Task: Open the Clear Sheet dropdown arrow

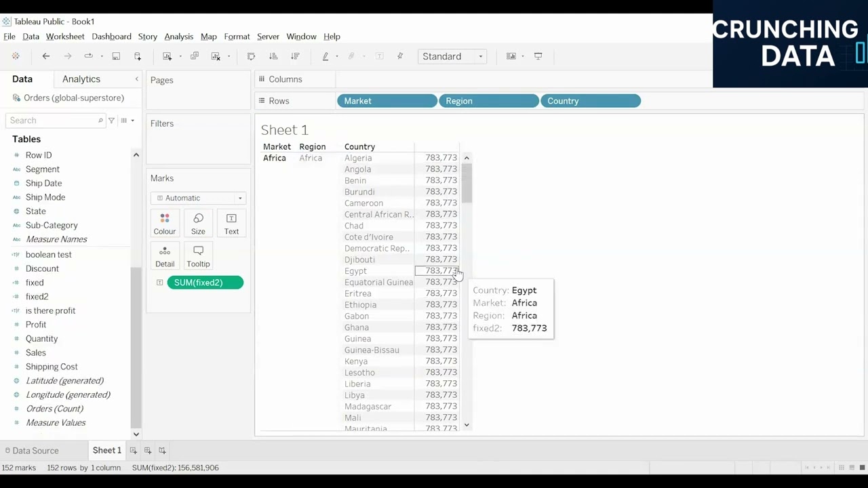Action: pyautogui.click(x=229, y=56)
